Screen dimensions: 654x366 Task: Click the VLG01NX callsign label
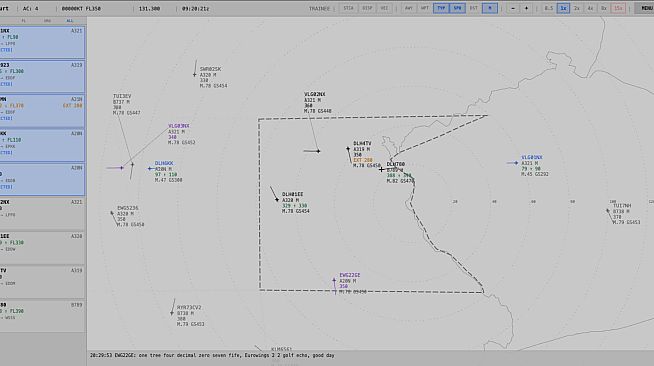[x=532, y=158]
